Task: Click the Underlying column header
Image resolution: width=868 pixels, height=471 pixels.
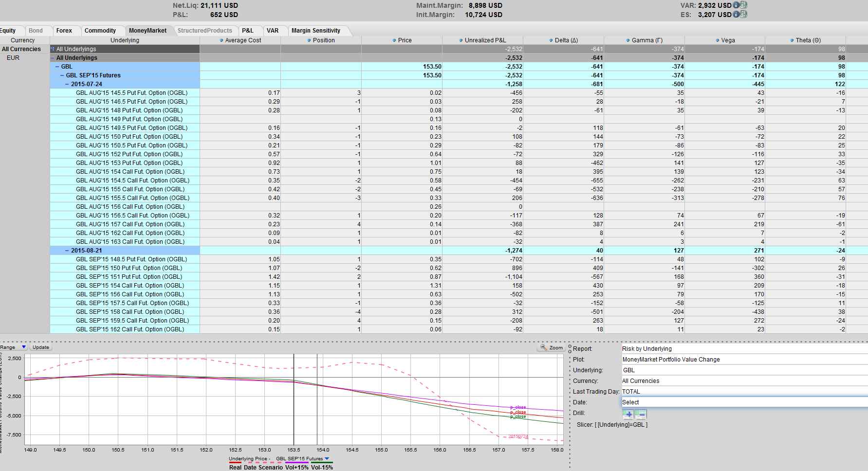Action: (125, 40)
